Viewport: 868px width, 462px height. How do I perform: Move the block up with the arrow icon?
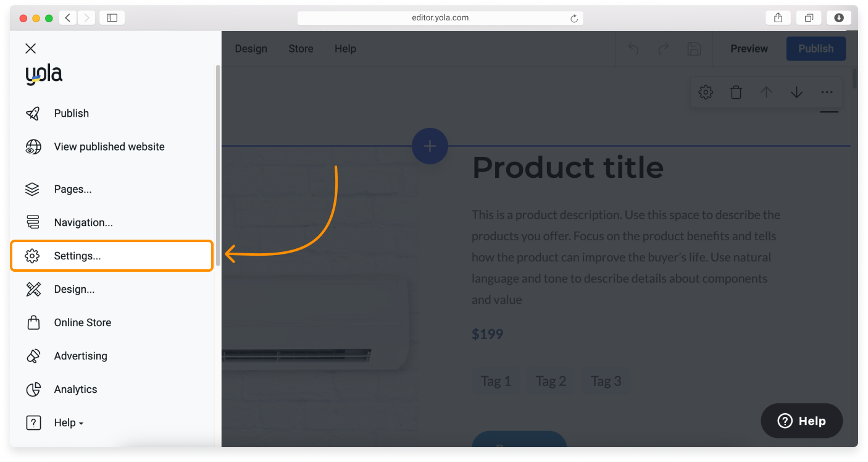766,91
